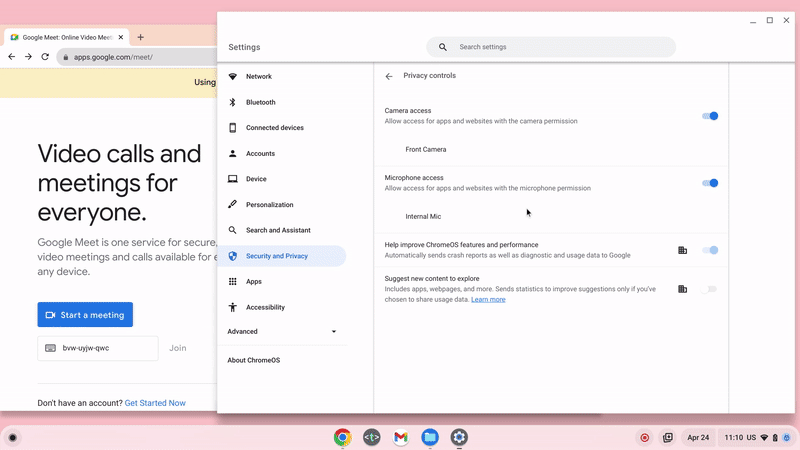The height and width of the screenshot is (450, 800).
Task: Open Connected devices settings
Action: [274, 128]
